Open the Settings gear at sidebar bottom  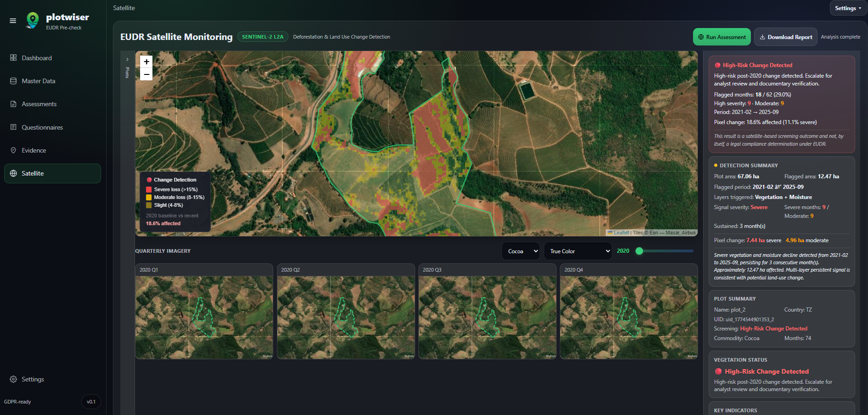(13, 379)
